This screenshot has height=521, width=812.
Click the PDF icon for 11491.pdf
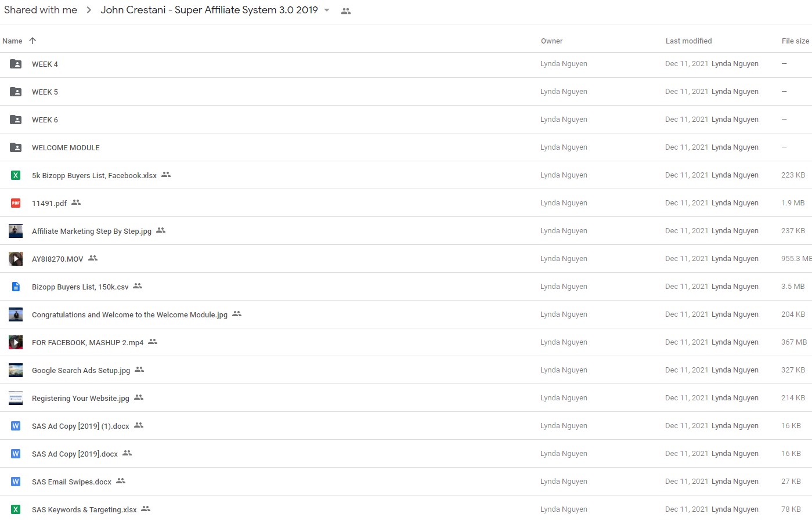(16, 203)
